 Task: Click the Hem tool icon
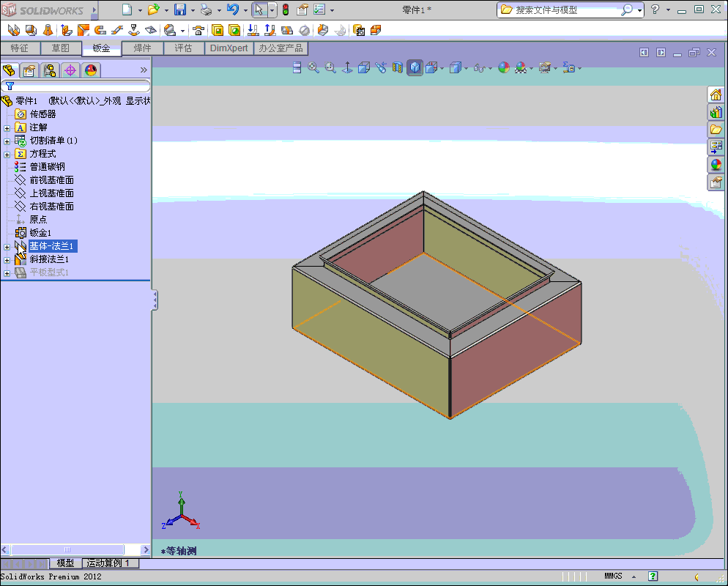(x=100, y=30)
